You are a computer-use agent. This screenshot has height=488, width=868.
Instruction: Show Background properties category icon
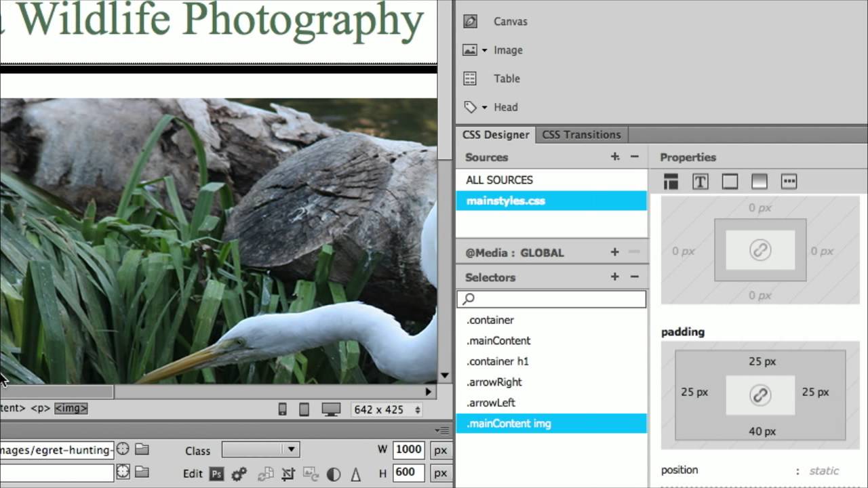click(x=759, y=182)
